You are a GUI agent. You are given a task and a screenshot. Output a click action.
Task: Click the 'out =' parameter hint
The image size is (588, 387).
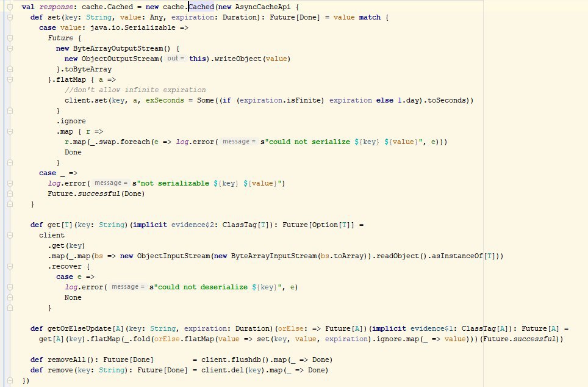[176, 59]
